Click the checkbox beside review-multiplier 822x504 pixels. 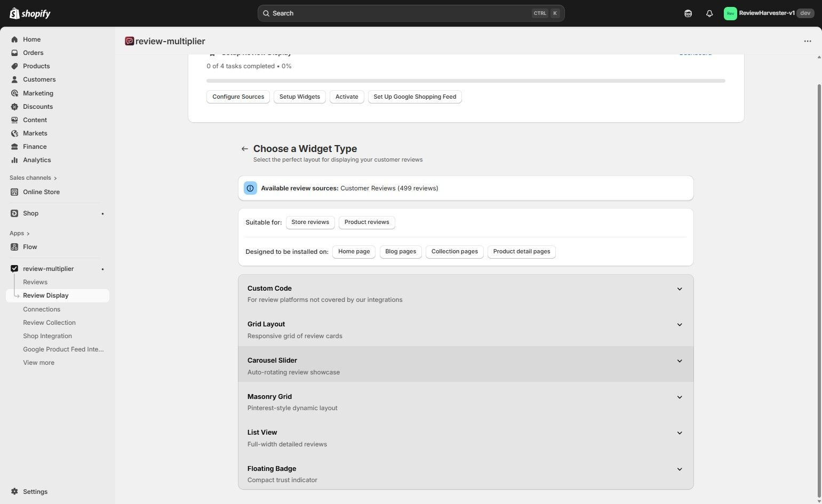14,268
